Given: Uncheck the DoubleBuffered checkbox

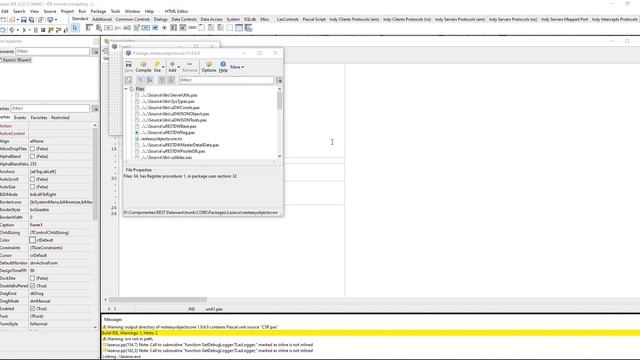Looking at the screenshot, I should [x=32, y=286].
